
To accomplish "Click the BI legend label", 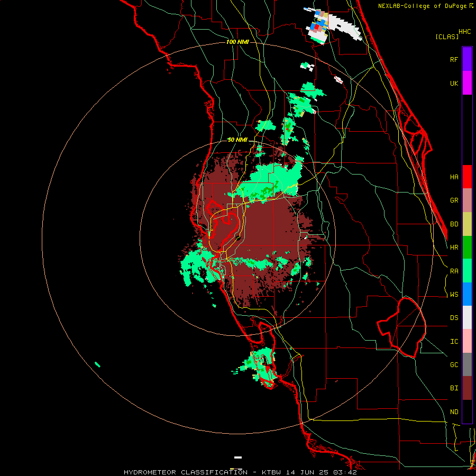I will click(x=454, y=388).
